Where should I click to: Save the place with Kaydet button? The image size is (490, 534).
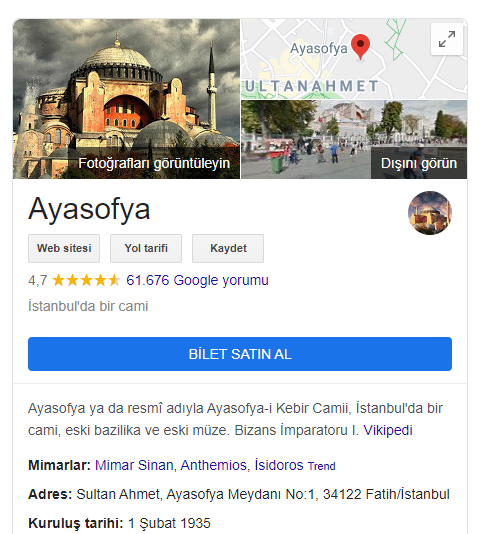(228, 248)
